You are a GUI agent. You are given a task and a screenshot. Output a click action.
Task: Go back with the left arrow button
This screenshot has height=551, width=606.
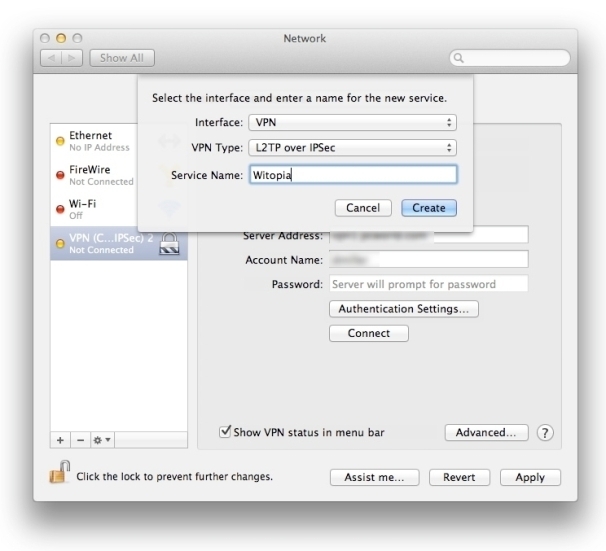pyautogui.click(x=49, y=58)
